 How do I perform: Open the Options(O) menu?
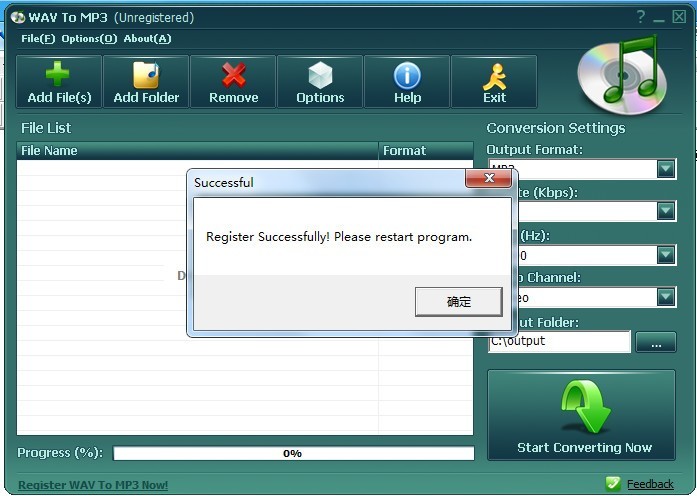click(89, 39)
